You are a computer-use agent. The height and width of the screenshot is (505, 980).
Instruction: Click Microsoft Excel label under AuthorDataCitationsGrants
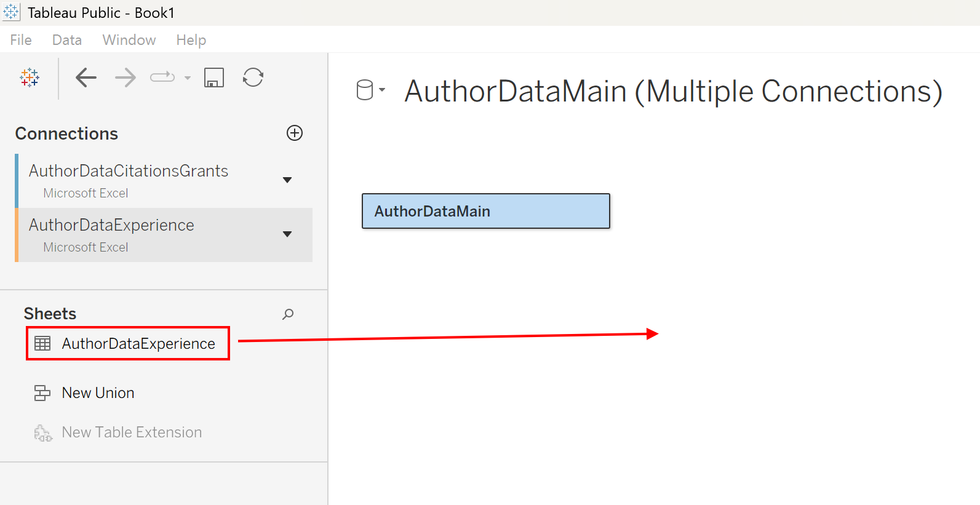(86, 193)
